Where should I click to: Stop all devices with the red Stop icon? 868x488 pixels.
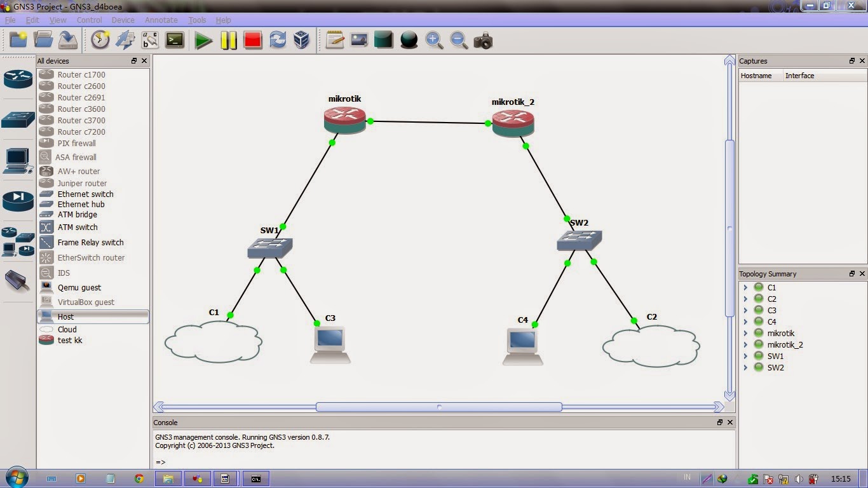tap(253, 40)
